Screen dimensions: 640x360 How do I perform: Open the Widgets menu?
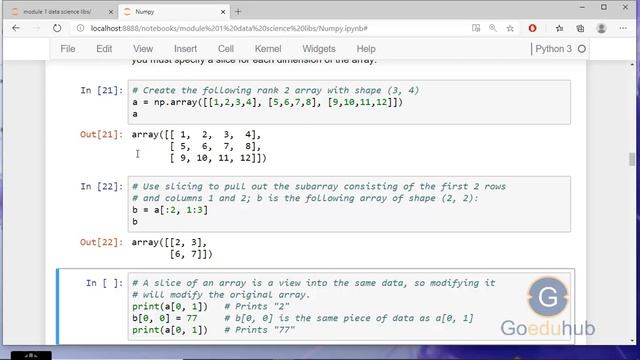[319, 49]
